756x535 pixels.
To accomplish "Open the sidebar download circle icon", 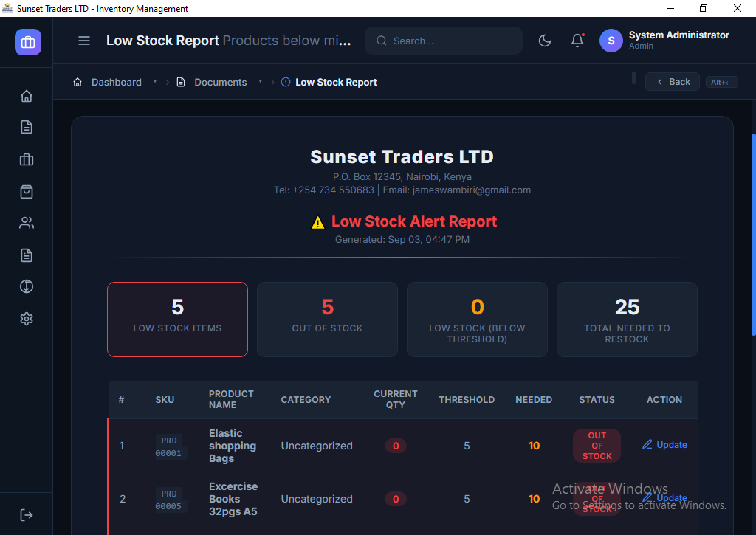I will coord(27,287).
